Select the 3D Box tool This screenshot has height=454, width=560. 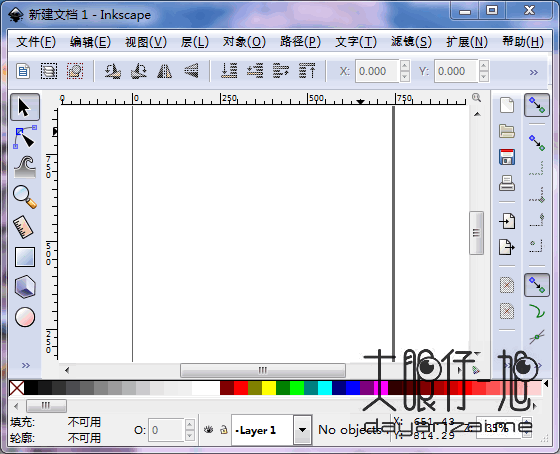click(x=25, y=286)
